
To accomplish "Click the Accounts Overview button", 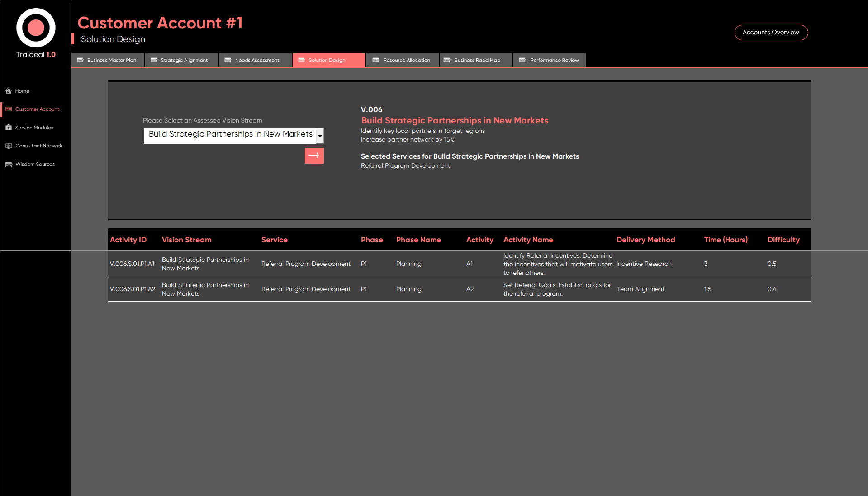I will click(771, 33).
